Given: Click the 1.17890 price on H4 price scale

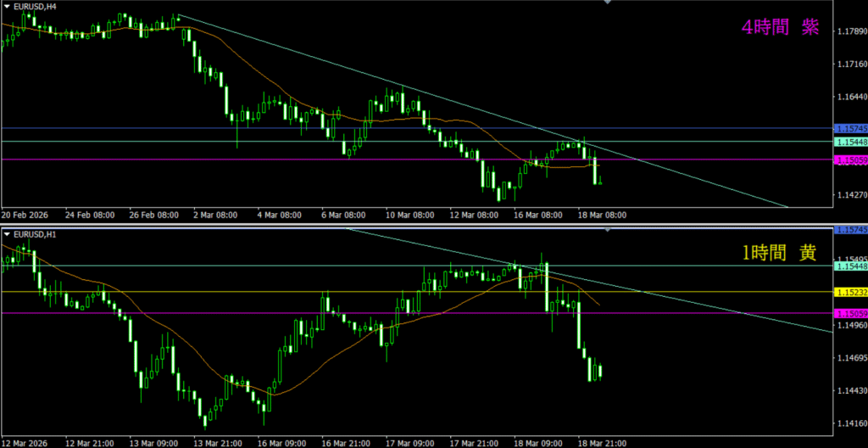Looking at the screenshot, I should 850,31.
